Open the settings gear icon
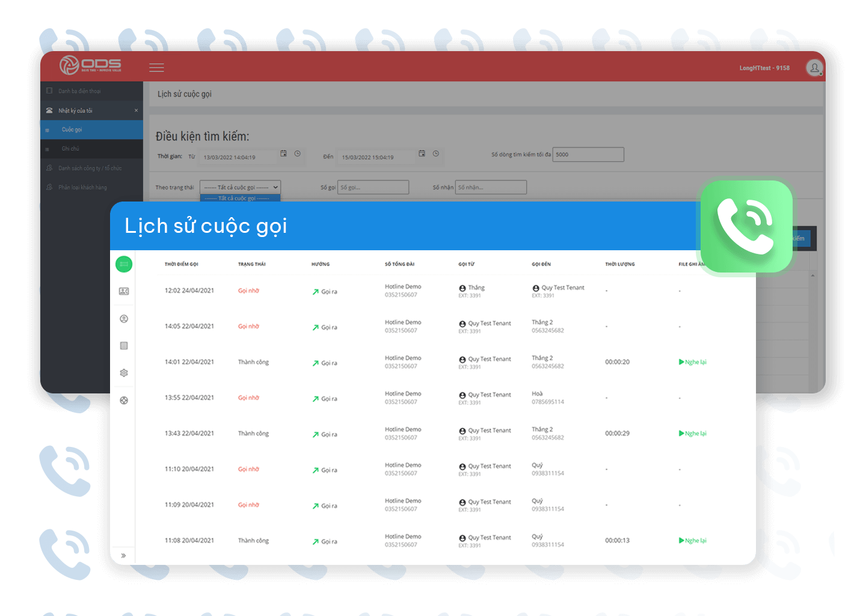Image resolution: width=866 pixels, height=616 pixels. pos(124,373)
